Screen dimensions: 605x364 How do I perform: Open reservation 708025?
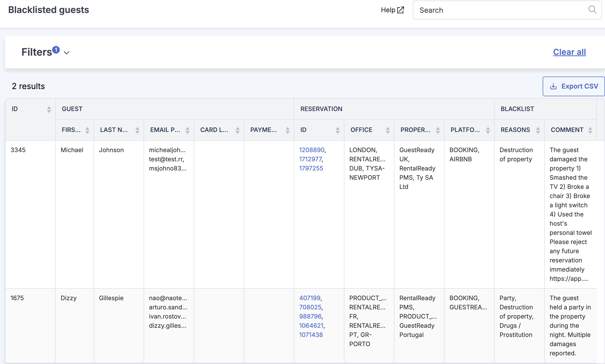point(310,307)
